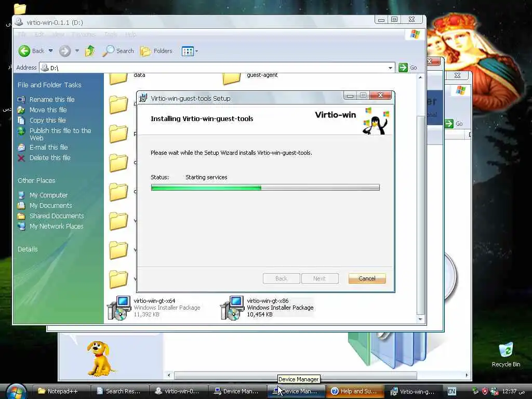Select the virtio-win-gt-x64 file name

[x=154, y=301]
